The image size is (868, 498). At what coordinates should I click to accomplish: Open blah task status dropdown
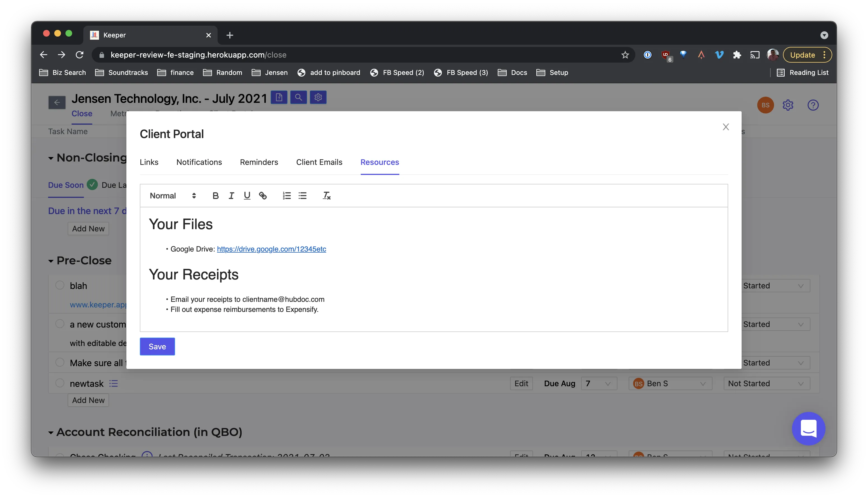(776, 286)
